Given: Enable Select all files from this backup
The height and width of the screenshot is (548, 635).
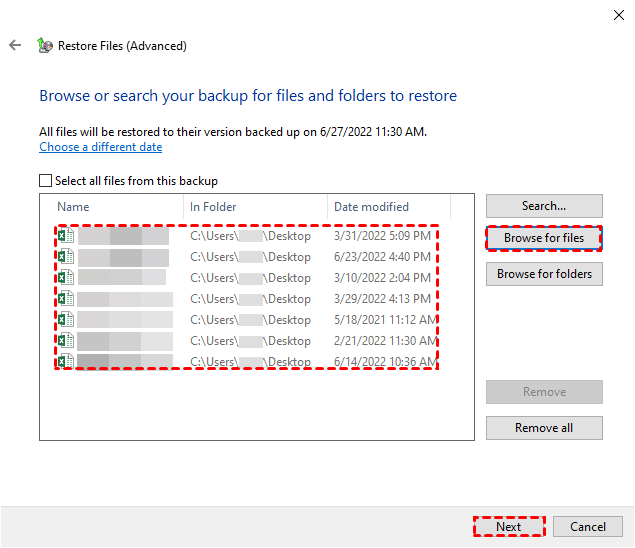Looking at the screenshot, I should coord(45,181).
